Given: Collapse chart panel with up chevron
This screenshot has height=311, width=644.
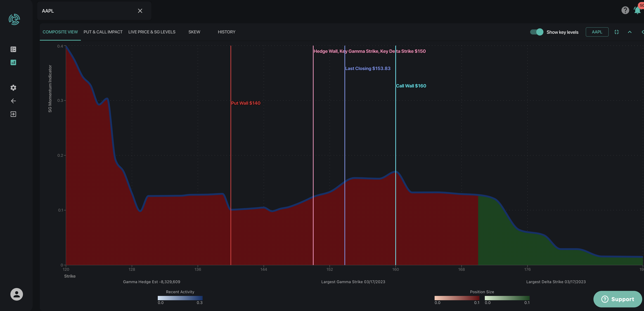Looking at the screenshot, I should 629,32.
